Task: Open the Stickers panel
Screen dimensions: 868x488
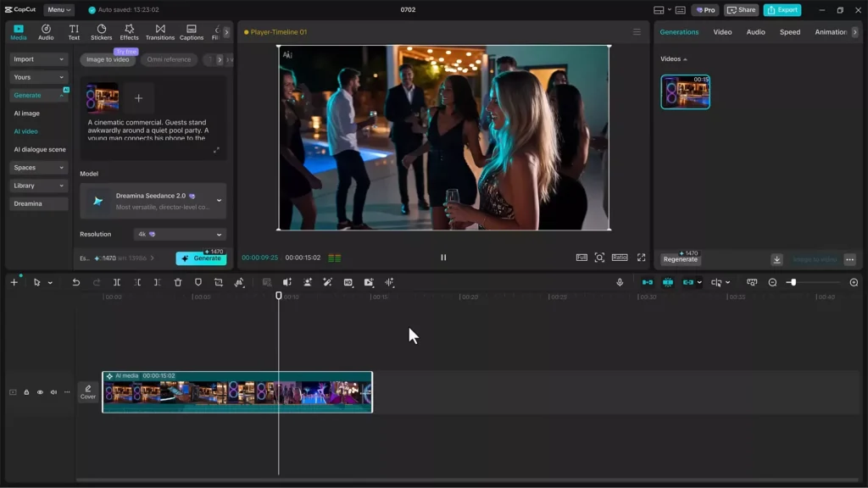Action: tap(102, 32)
